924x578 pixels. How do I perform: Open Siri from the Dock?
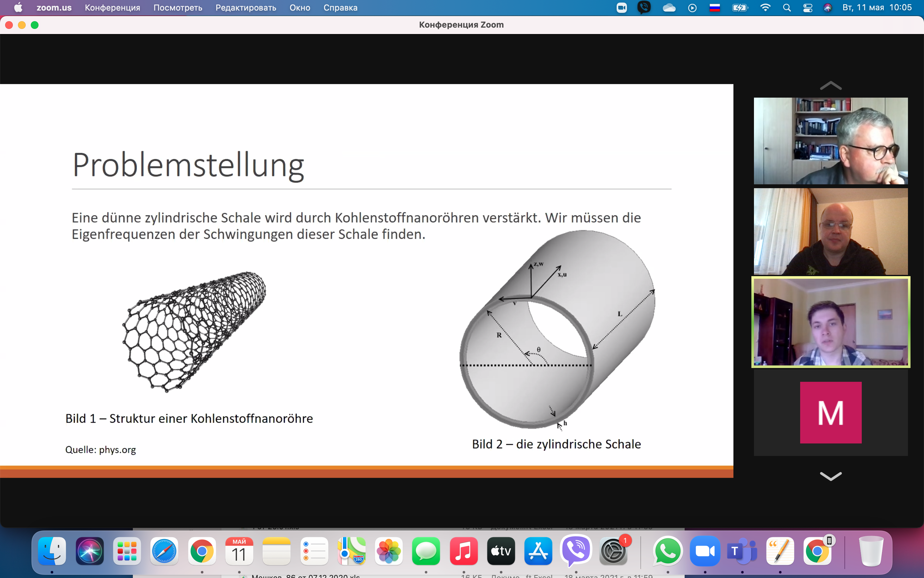coord(89,551)
